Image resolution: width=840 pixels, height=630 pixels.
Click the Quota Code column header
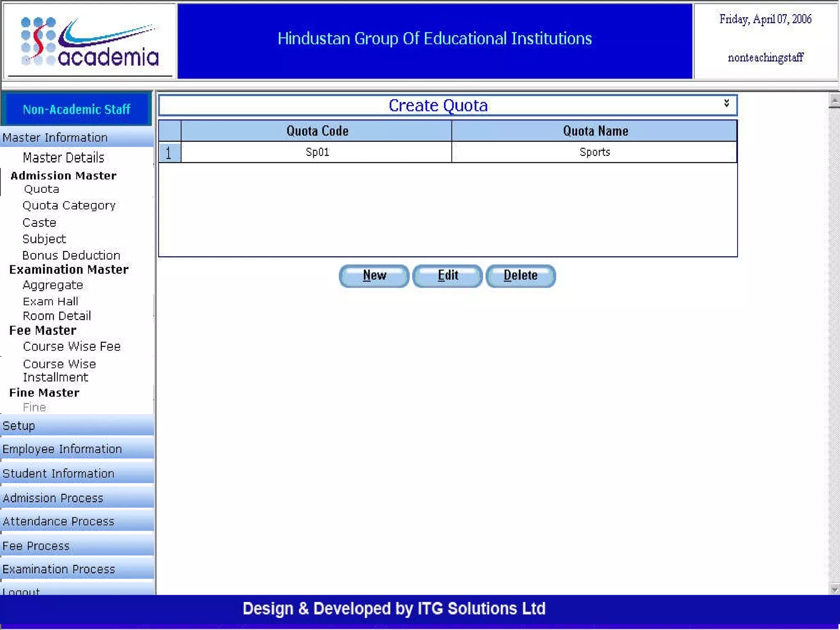[317, 131]
